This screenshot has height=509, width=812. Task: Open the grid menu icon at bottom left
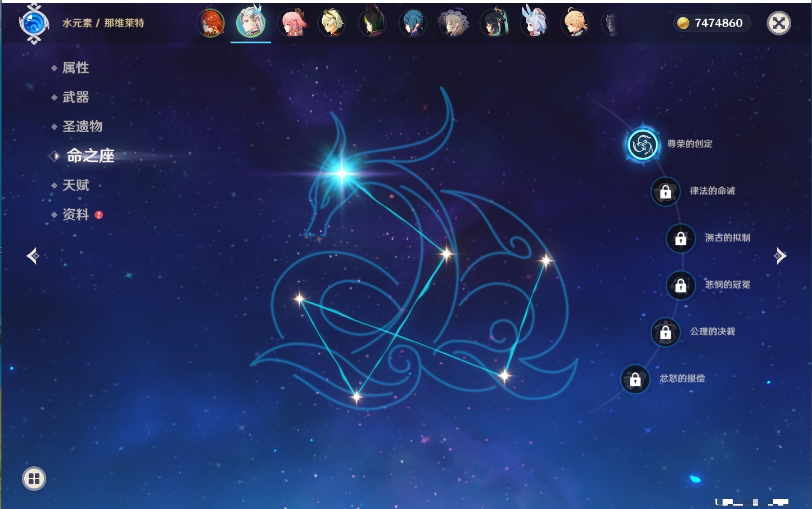click(x=34, y=479)
